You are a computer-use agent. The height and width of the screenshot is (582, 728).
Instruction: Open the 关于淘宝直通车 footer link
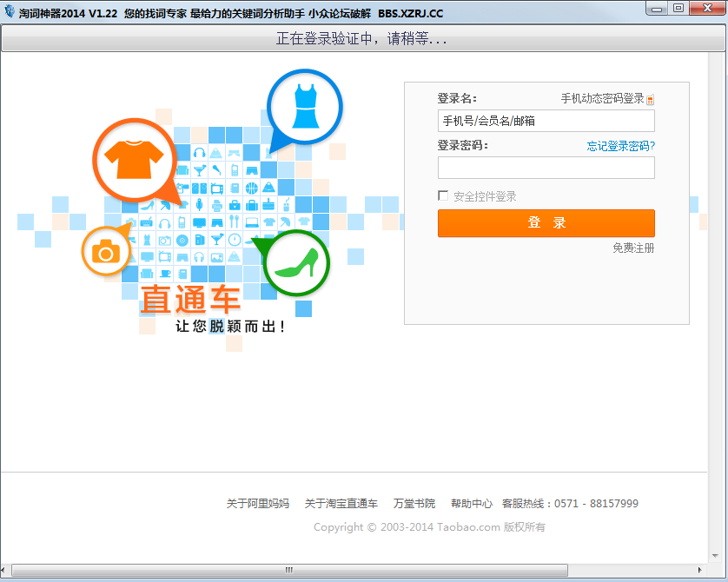(341, 504)
